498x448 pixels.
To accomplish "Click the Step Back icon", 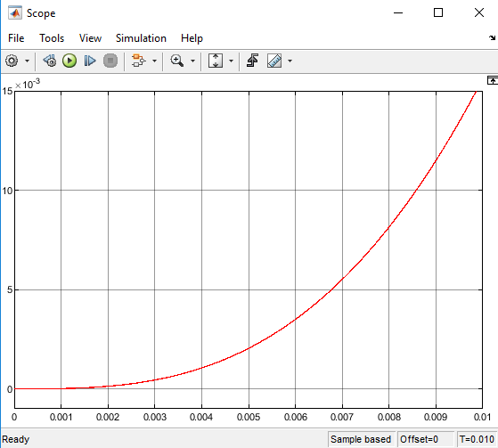I will click(x=50, y=61).
